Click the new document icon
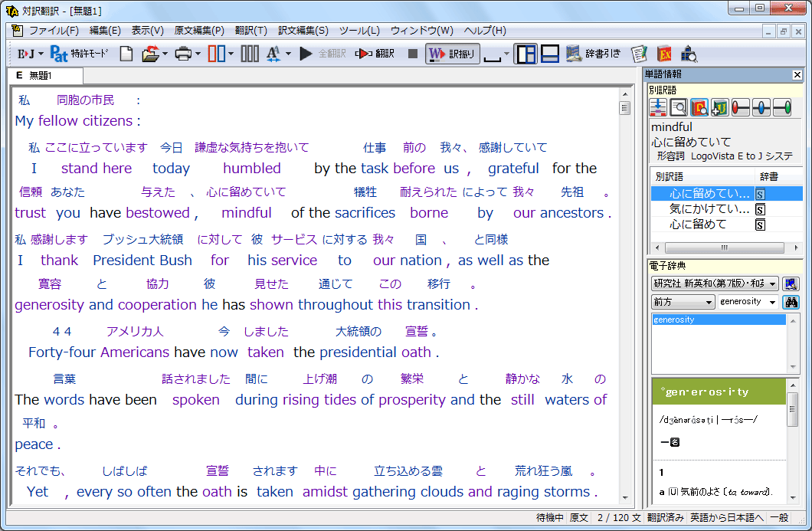812x531 pixels. click(x=126, y=54)
